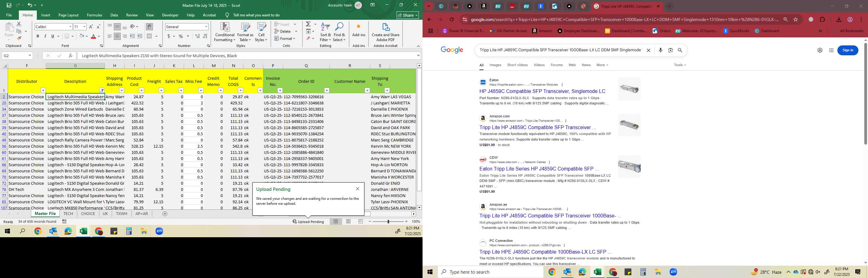
Task: Open the Data ribbon tab
Action: point(114,15)
